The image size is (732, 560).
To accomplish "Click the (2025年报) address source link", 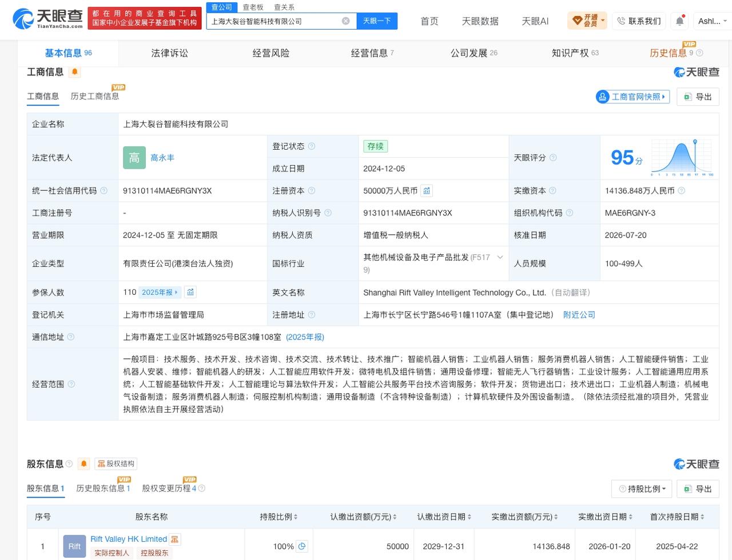I will (x=305, y=337).
